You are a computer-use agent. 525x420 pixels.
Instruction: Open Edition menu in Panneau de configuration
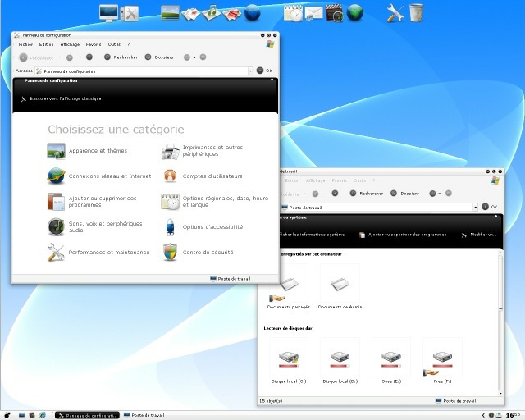46,44
